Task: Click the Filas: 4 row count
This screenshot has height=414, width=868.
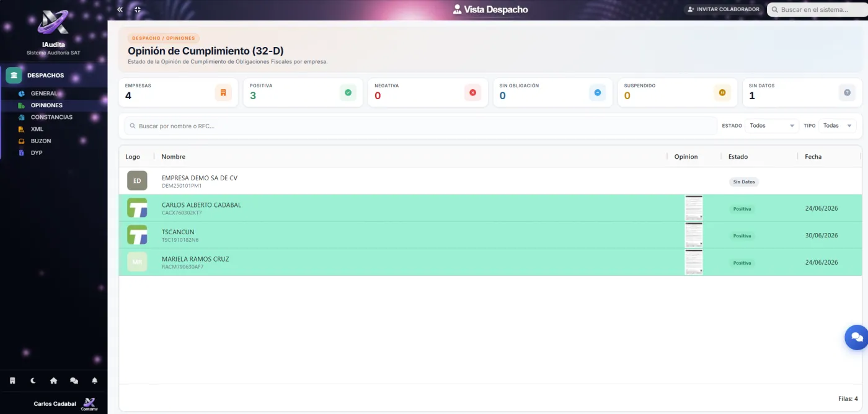Action: [848, 399]
